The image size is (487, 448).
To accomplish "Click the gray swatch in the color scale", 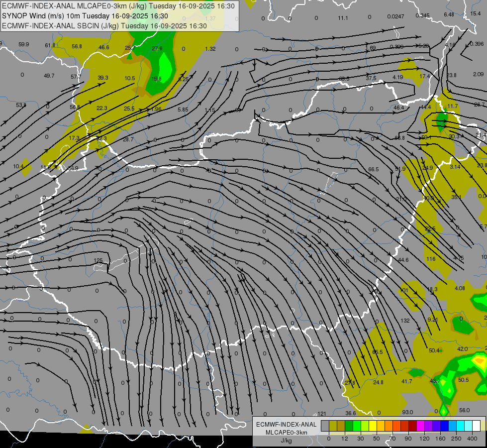I will pos(325,426).
